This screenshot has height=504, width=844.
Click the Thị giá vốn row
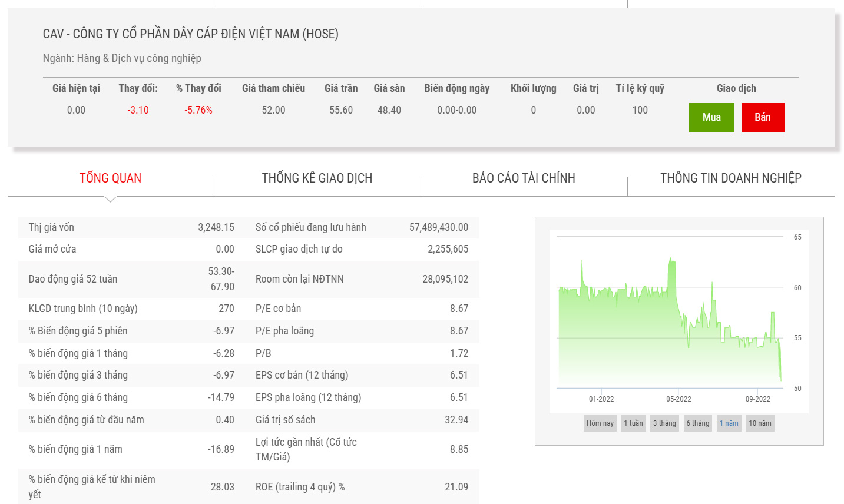131,227
